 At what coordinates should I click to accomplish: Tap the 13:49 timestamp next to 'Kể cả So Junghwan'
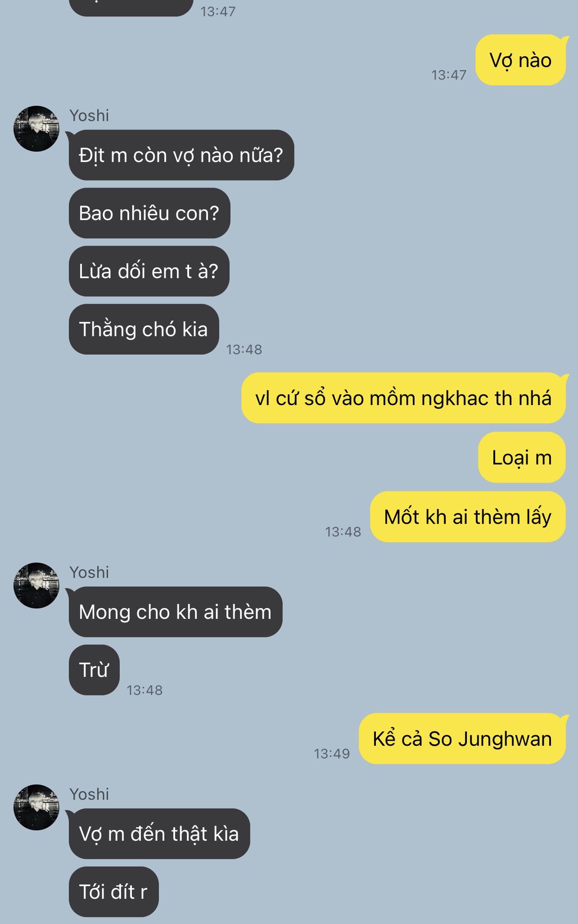[332, 754]
